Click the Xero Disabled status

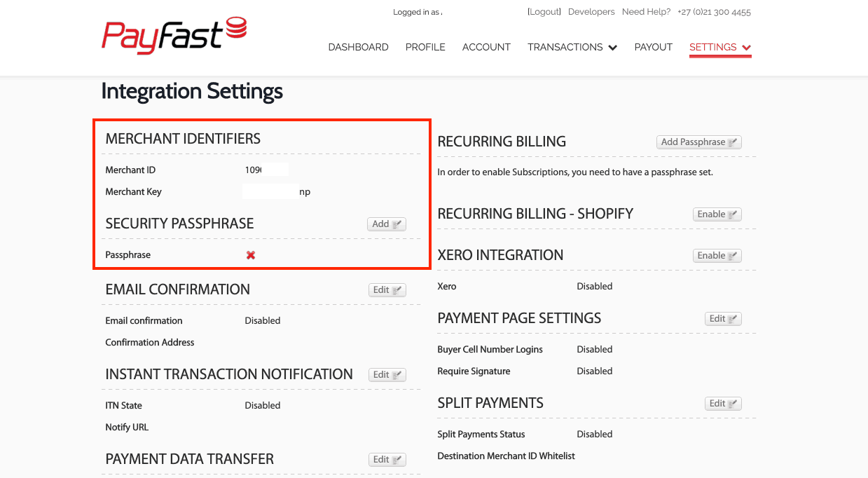pos(595,286)
